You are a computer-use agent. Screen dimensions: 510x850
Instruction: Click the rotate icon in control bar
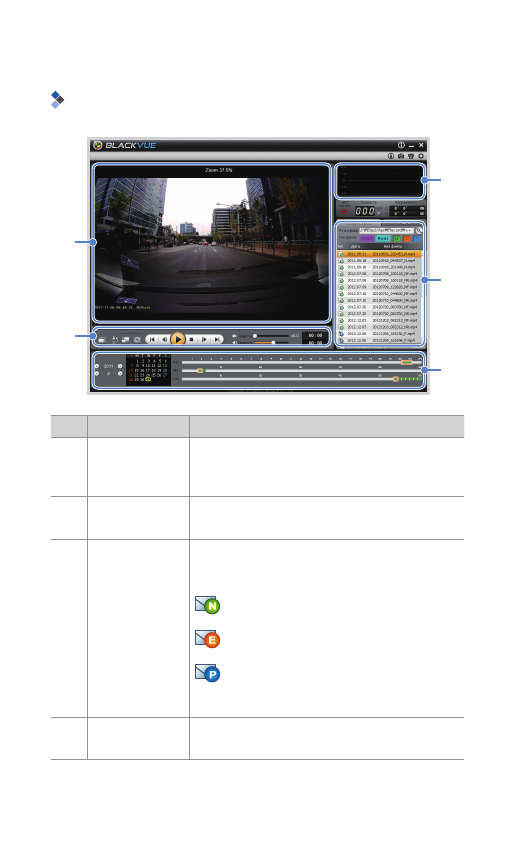pos(137,340)
